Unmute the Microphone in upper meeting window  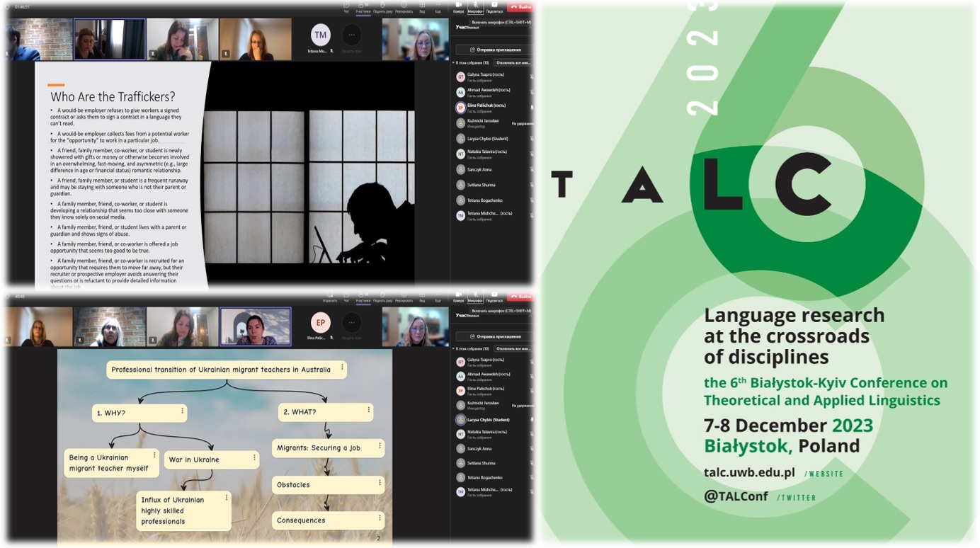[x=476, y=8]
